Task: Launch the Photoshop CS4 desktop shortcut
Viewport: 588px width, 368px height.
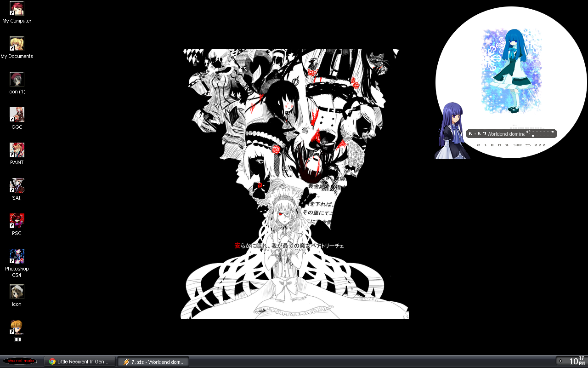Action: coord(17,264)
